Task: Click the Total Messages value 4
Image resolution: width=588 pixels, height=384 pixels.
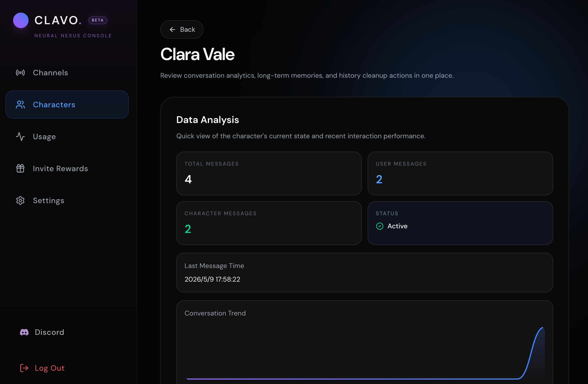Action: [188, 179]
